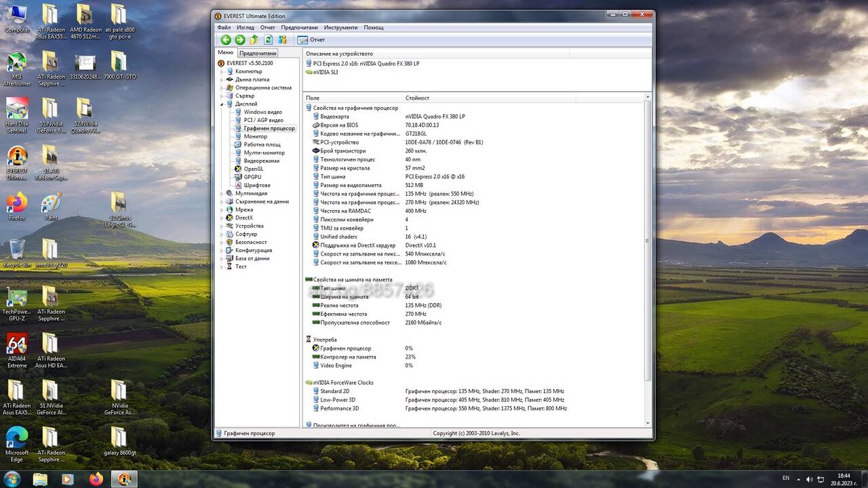Open Microsoft Edge desktop shortcut

17,444
